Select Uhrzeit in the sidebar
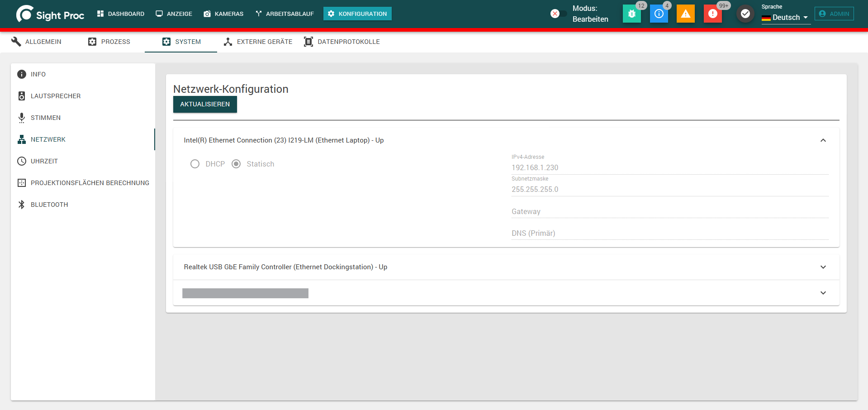 (83, 161)
